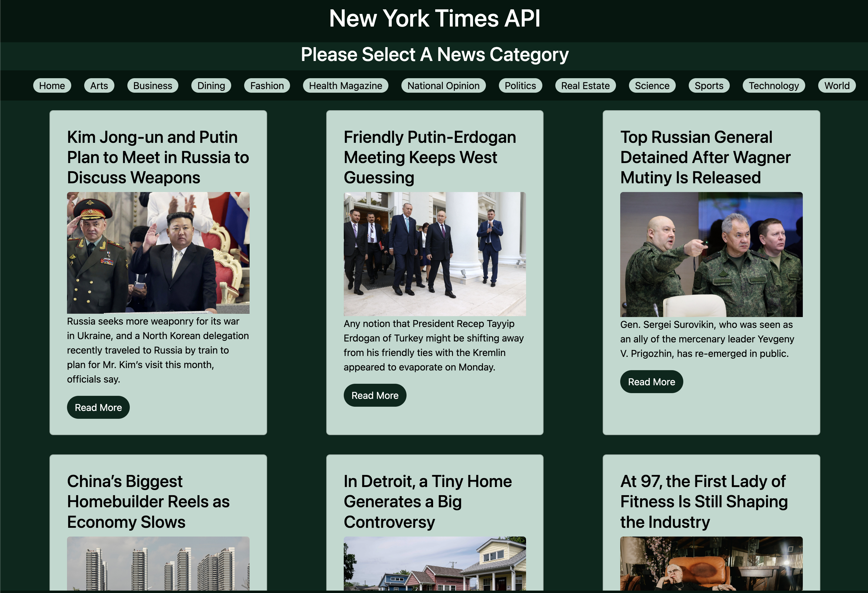This screenshot has width=868, height=593.
Task: Select the Sports category pill
Action: coord(709,85)
